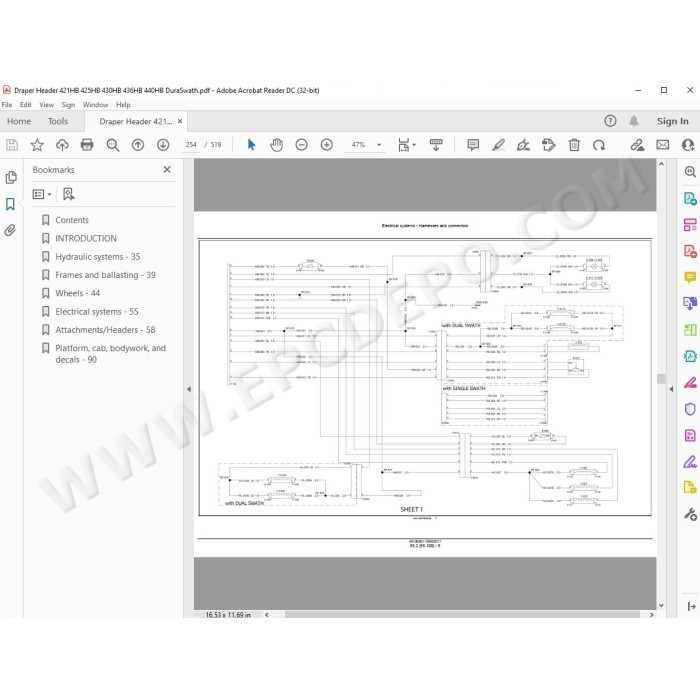Open Export PDF tool in right pane
This screenshot has width=700, height=700.
point(690,198)
